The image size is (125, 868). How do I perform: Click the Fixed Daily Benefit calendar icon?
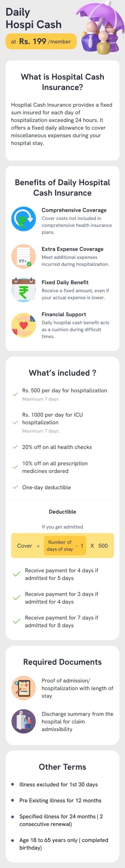24,290
